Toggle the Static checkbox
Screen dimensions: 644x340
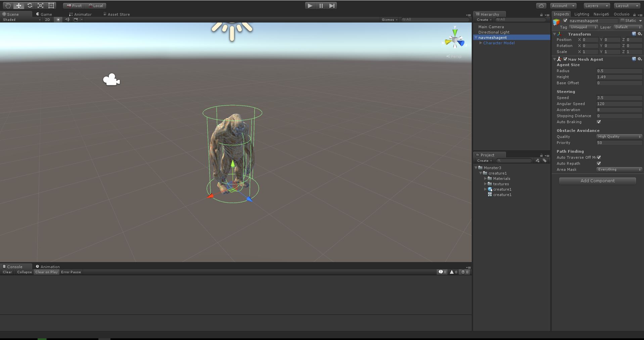coord(623,20)
